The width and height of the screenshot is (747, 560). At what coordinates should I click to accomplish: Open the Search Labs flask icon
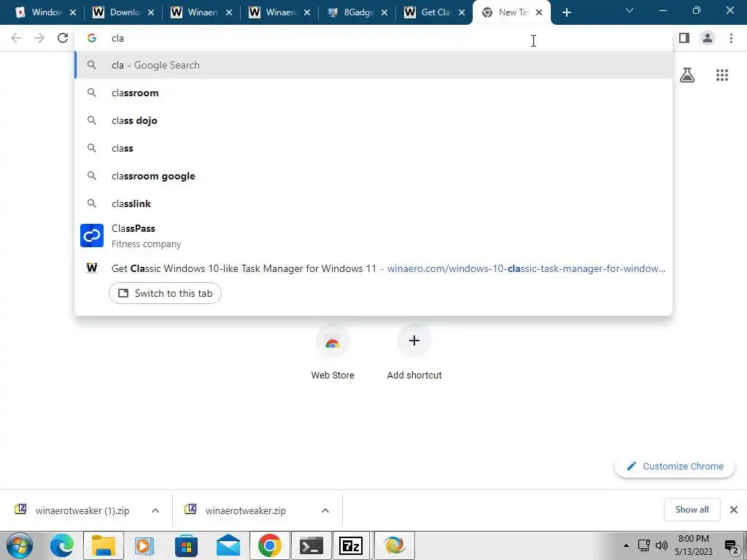[687, 75]
